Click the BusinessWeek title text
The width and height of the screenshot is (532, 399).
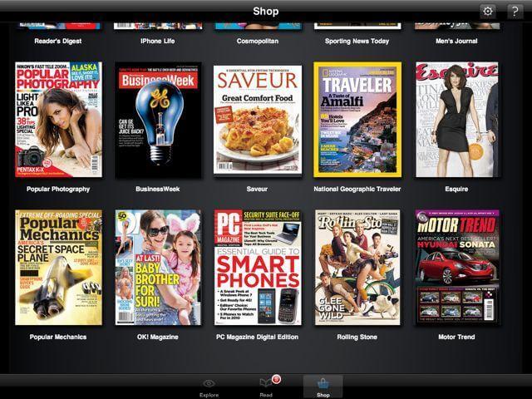(158, 189)
